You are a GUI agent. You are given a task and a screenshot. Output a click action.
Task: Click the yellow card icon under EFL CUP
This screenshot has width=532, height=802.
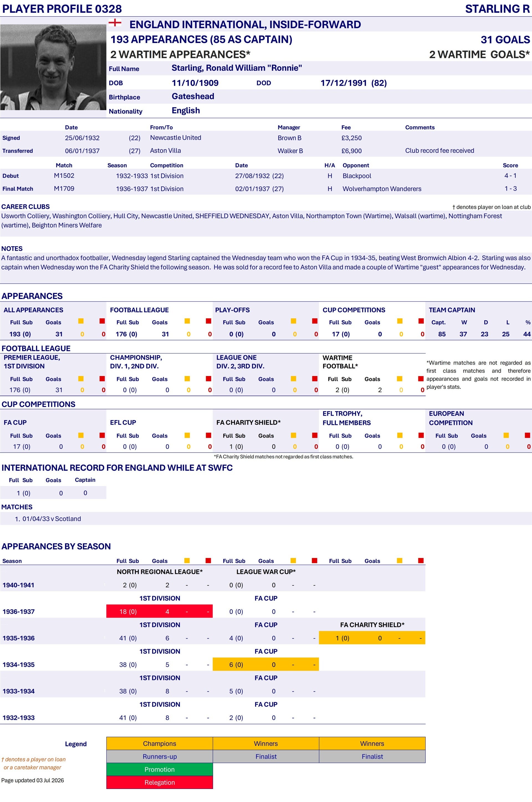tap(187, 435)
